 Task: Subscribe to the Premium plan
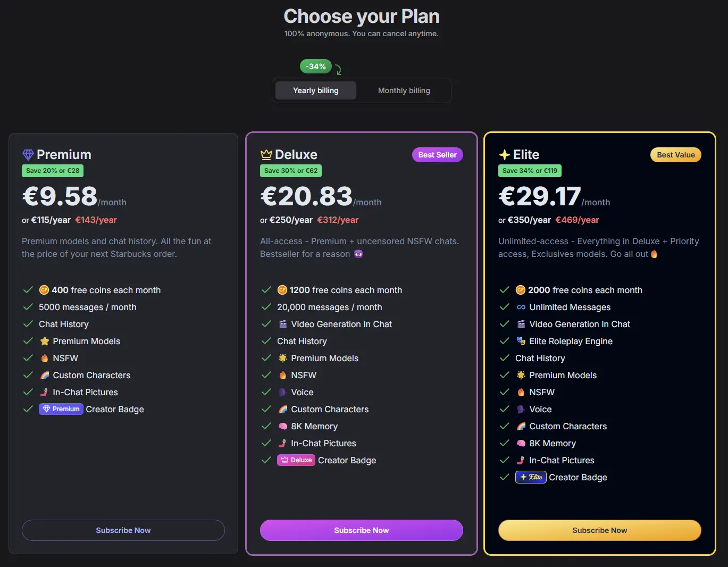(x=123, y=530)
